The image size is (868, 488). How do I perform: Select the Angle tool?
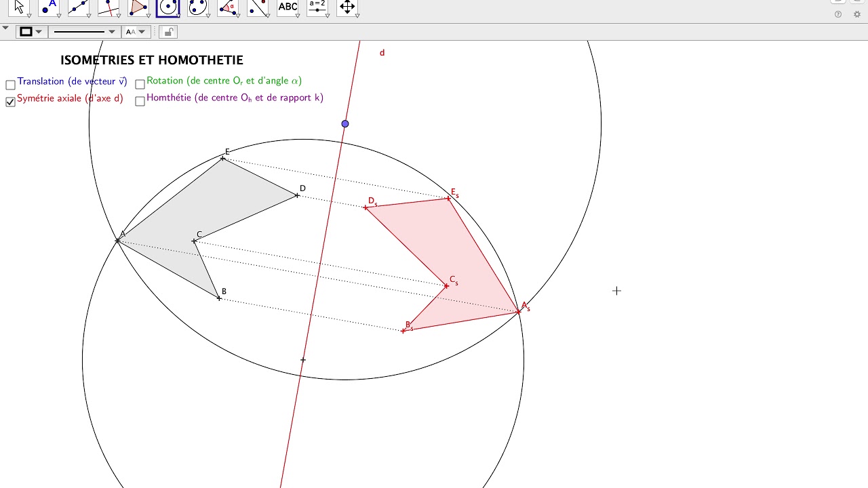tap(228, 7)
